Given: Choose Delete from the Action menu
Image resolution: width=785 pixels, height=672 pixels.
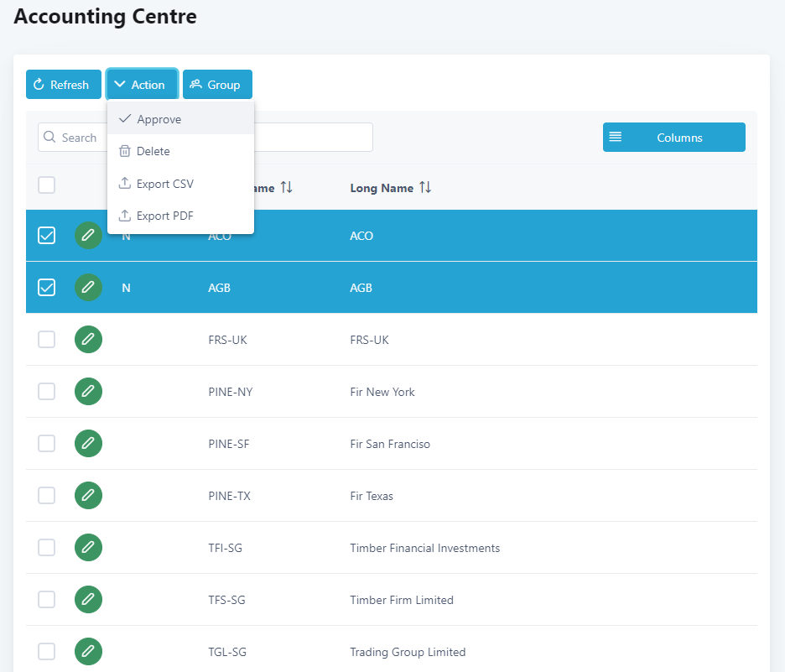Looking at the screenshot, I should pos(153,151).
